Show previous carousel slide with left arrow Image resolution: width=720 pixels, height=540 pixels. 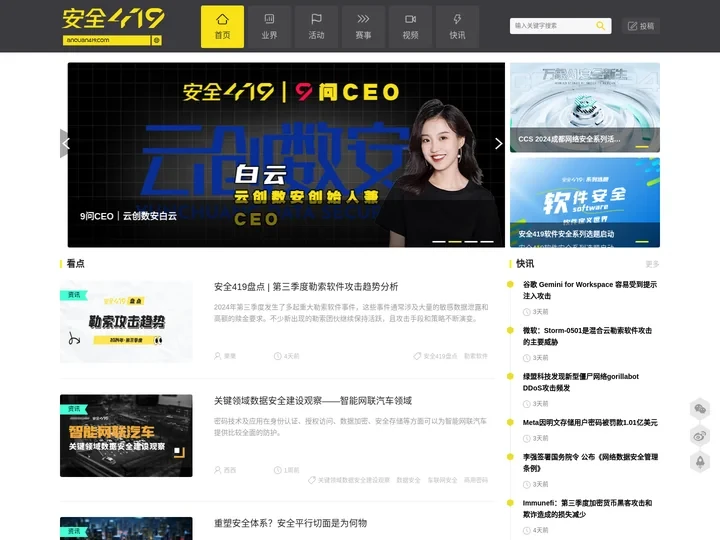point(66,144)
